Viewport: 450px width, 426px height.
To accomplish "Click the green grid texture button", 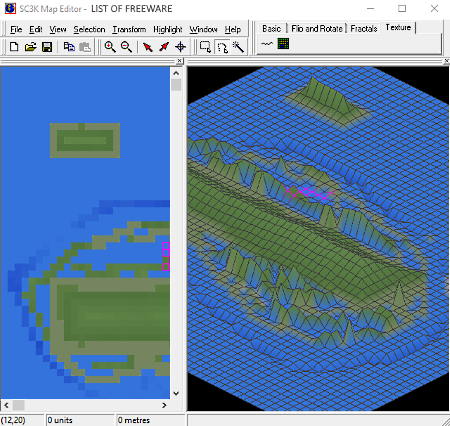I will click(283, 43).
